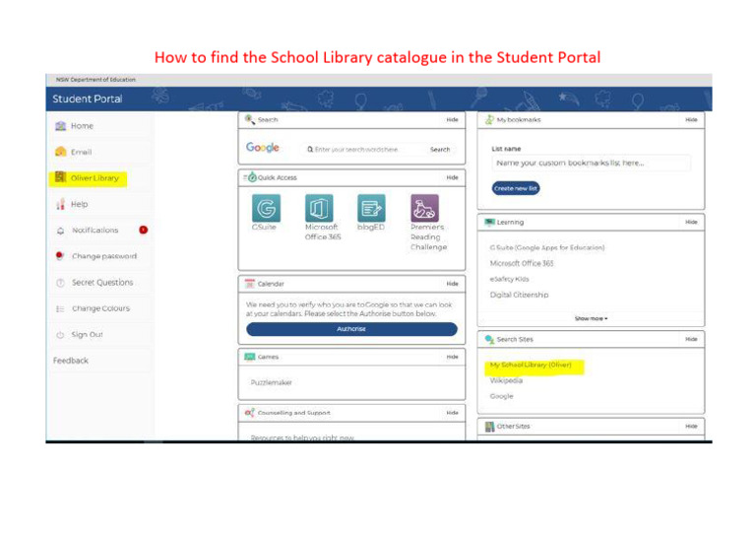Click the Sign Out power icon
The height and width of the screenshot is (535, 756).
click(x=60, y=335)
